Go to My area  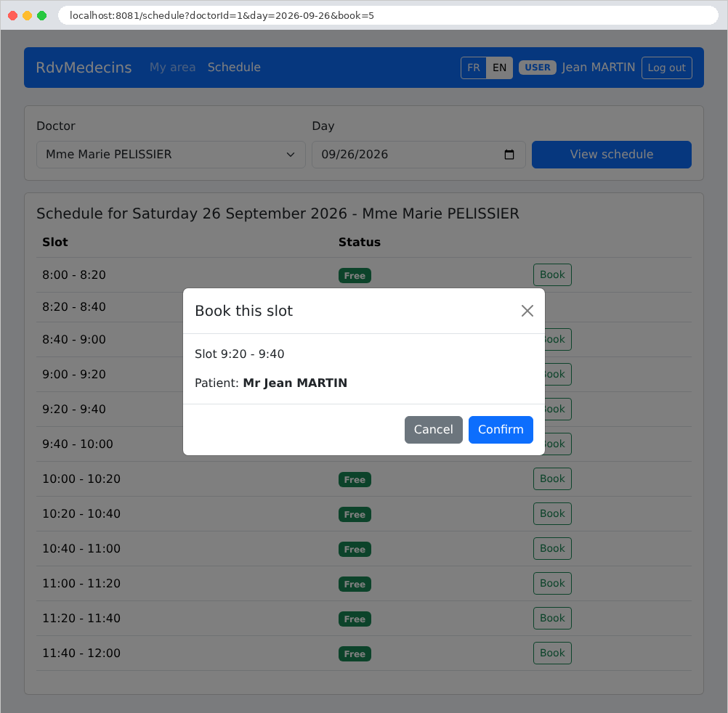click(x=172, y=68)
